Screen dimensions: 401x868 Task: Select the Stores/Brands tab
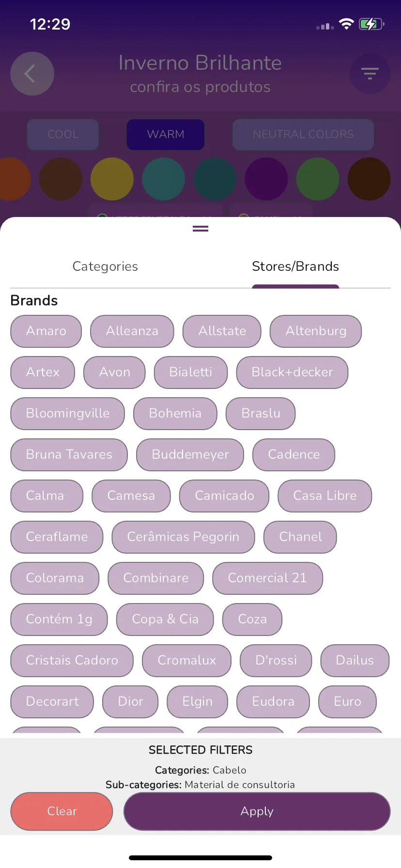point(295,266)
